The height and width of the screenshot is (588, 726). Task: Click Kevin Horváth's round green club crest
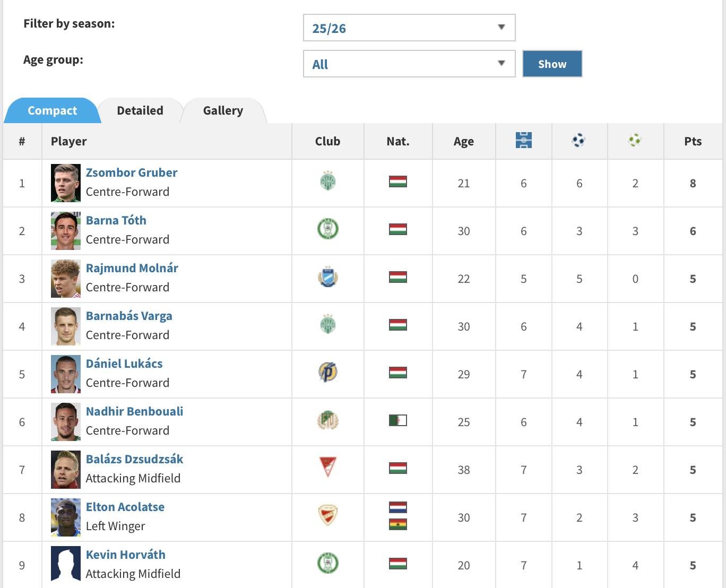[328, 563]
